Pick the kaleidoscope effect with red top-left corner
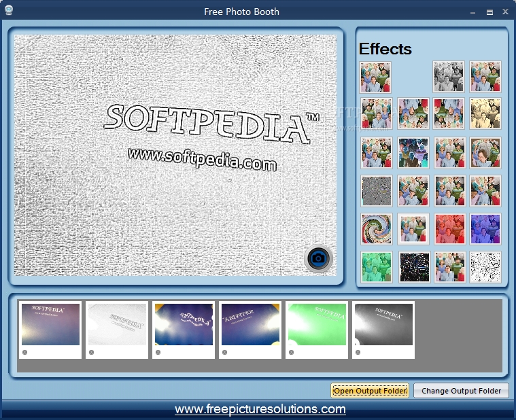This screenshot has height=420, width=516. [448, 113]
